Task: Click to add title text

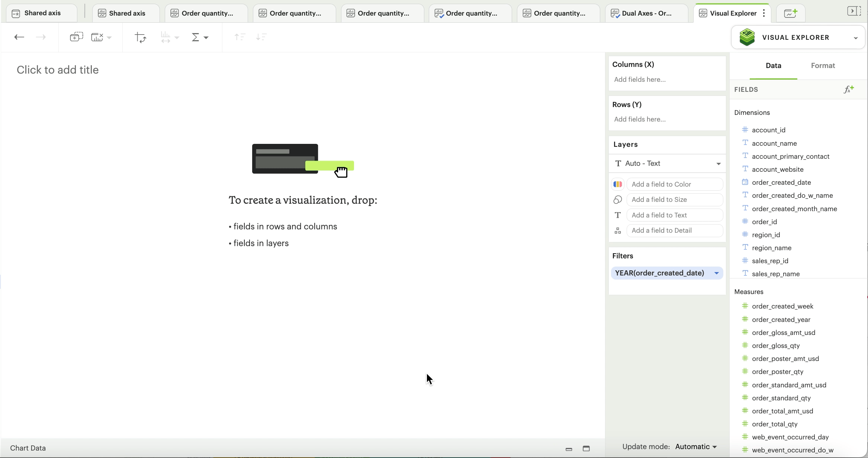Action: (x=58, y=70)
